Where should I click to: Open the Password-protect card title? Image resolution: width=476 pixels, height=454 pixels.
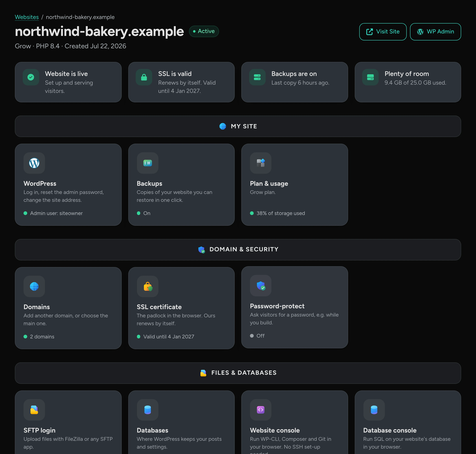click(x=277, y=306)
